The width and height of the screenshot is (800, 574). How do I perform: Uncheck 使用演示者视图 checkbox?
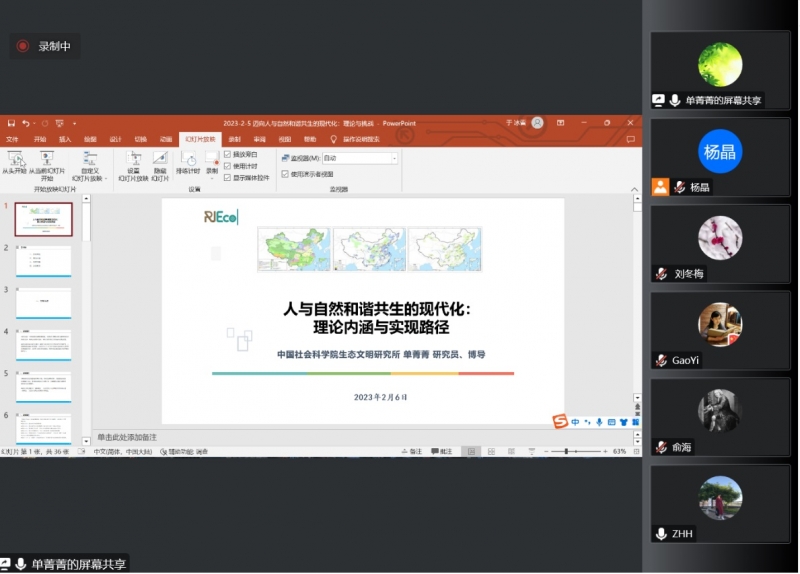tap(284, 173)
